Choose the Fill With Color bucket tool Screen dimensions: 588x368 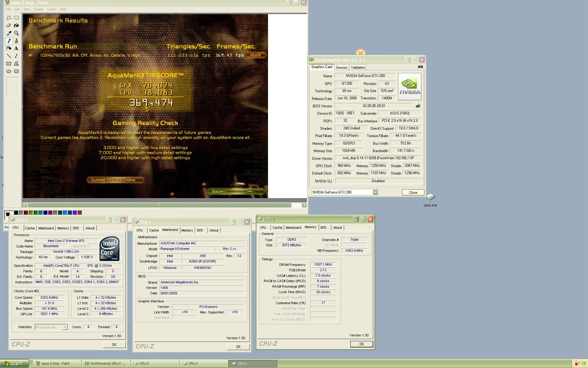(16, 25)
